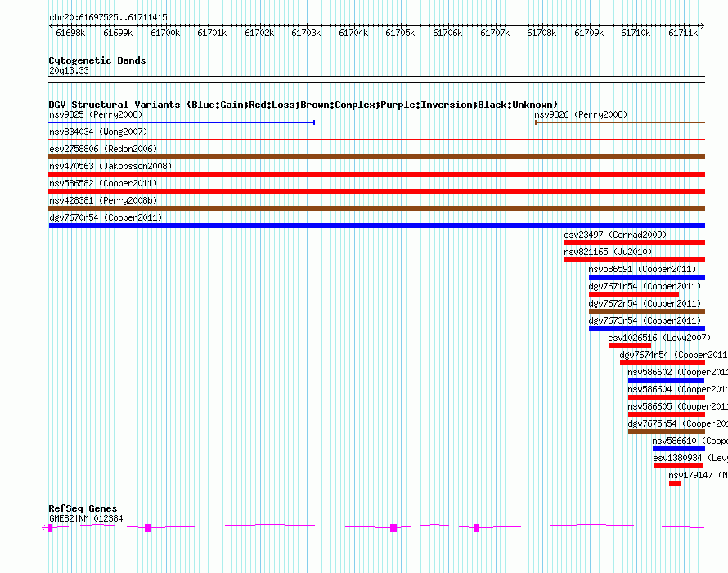This screenshot has height=573, width=728.
Task: Click the red nsv586604 loss bar
Action: point(667,397)
